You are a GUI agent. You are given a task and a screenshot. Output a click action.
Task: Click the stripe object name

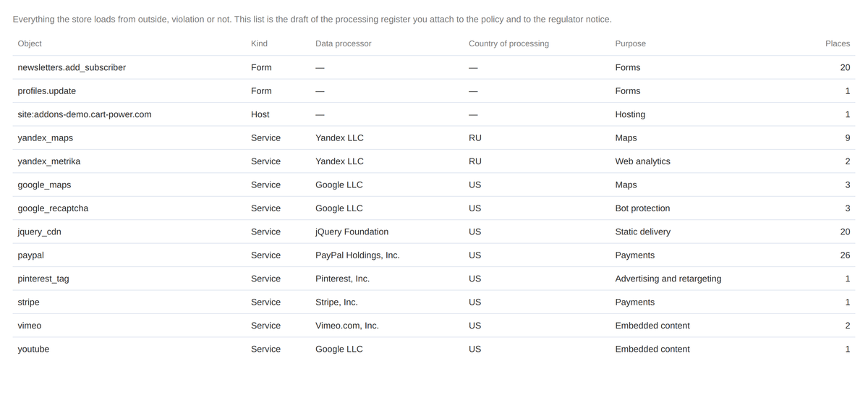28,302
